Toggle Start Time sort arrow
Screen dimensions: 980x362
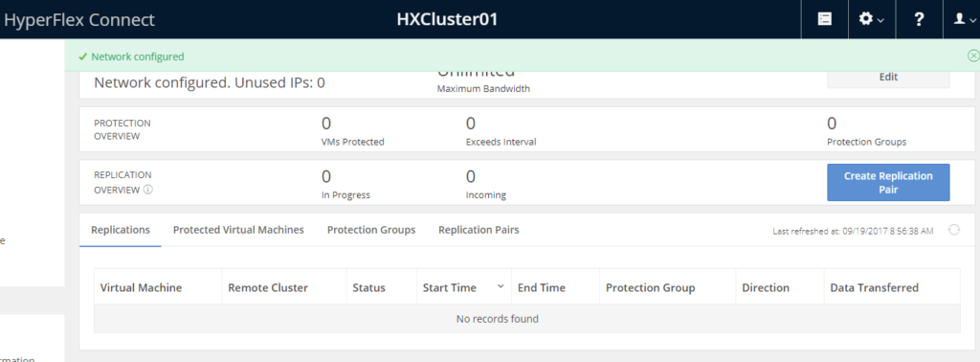coord(500,286)
